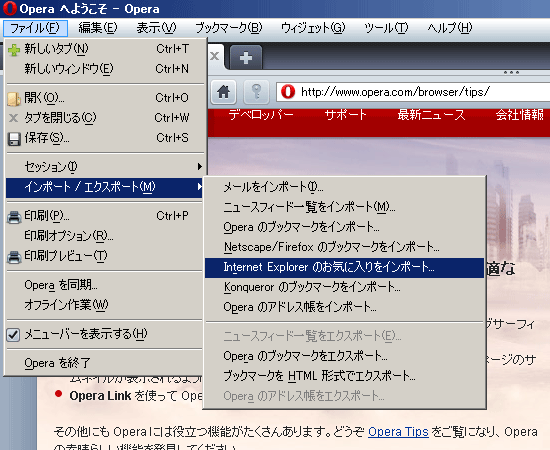550x450 pixels.
Task: Open the ブックマーク(B) menu
Action: pos(229,28)
